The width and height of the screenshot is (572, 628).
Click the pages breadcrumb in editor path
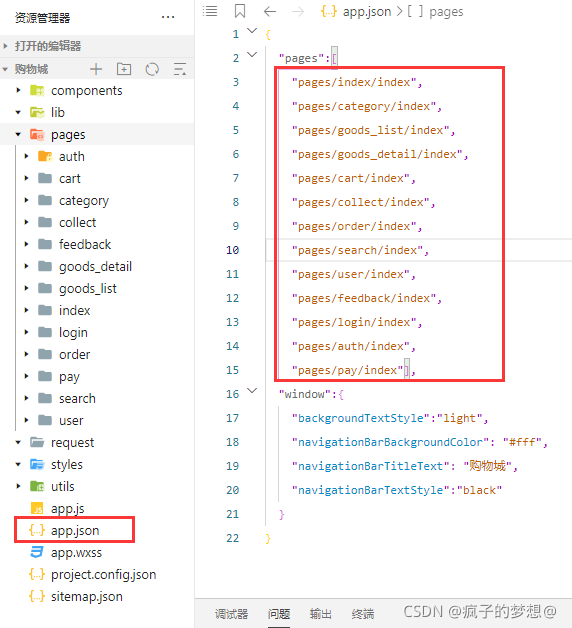[x=446, y=12]
